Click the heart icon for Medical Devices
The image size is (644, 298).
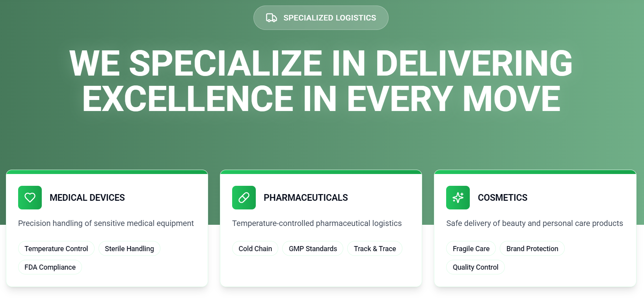click(x=30, y=198)
